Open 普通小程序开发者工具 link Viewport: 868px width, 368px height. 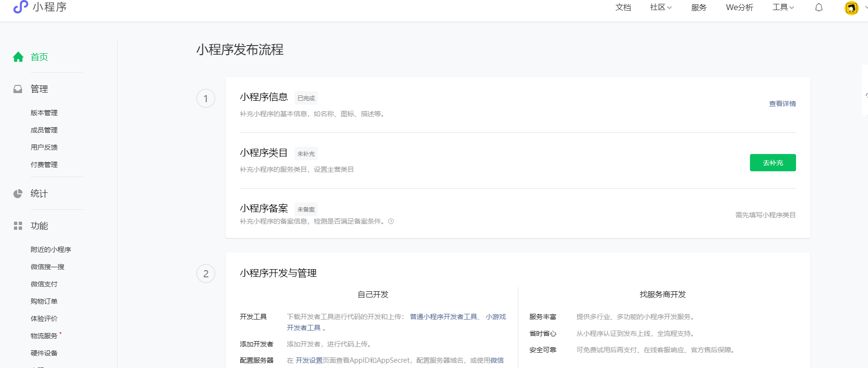tap(443, 317)
